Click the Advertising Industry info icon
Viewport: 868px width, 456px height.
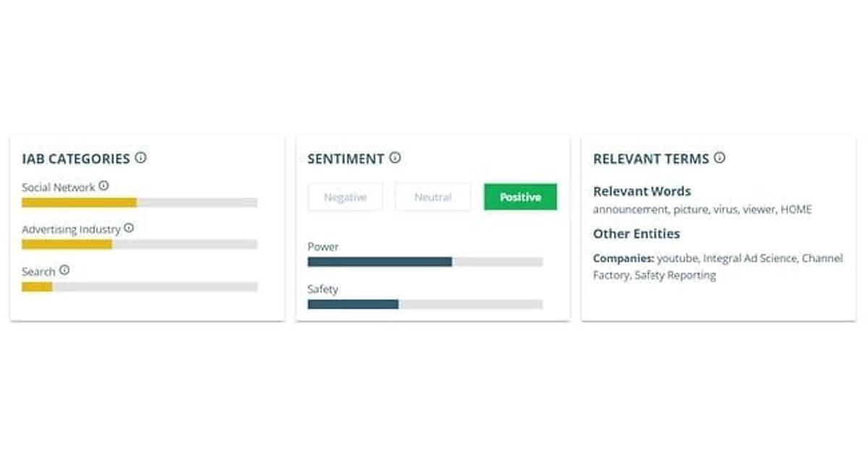click(x=129, y=228)
